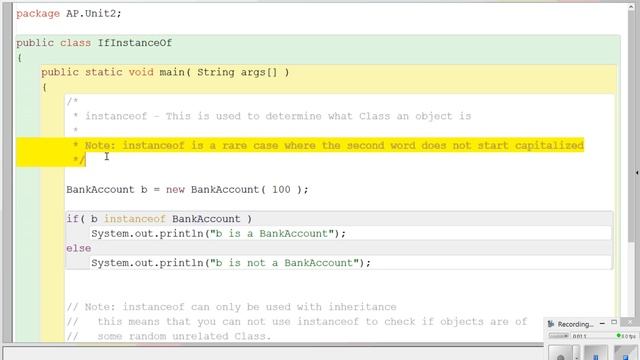Click the comment 'instanceof - This is used to determine'
Viewport: 640px width, 360px height.
[278, 116]
